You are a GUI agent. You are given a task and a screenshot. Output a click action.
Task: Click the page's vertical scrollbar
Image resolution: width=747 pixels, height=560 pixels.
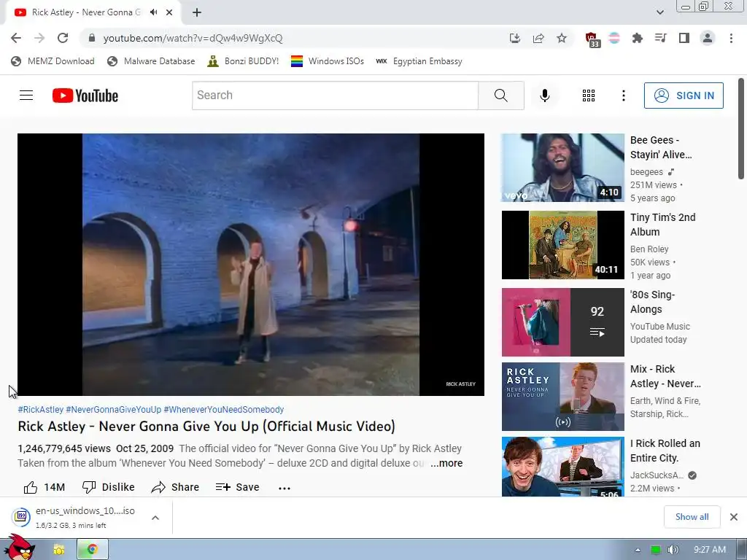pos(741,129)
